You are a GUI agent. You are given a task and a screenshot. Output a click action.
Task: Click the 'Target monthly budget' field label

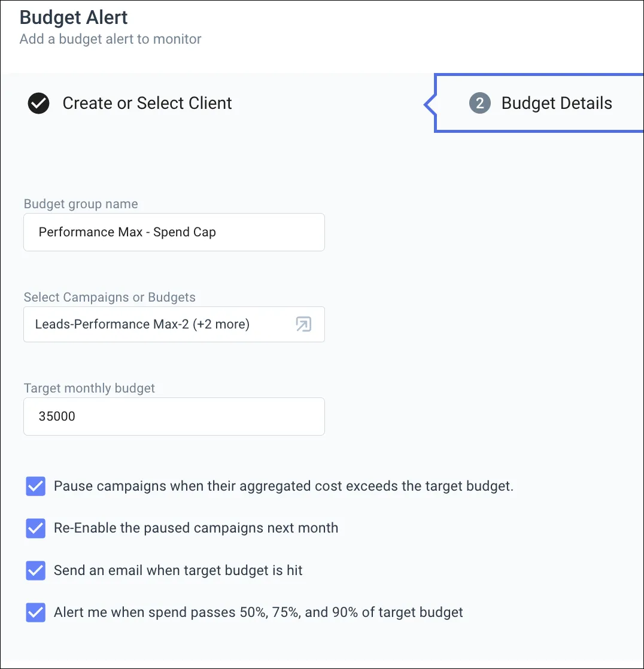pyautogui.click(x=89, y=388)
